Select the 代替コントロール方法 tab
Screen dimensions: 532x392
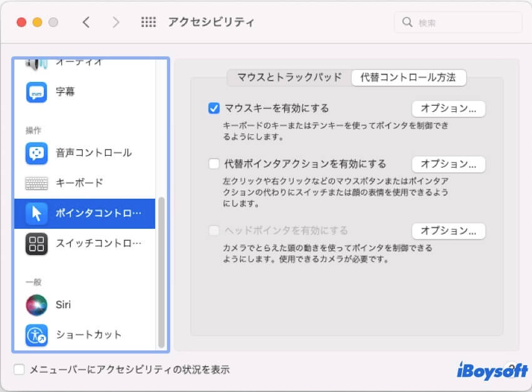[408, 78]
